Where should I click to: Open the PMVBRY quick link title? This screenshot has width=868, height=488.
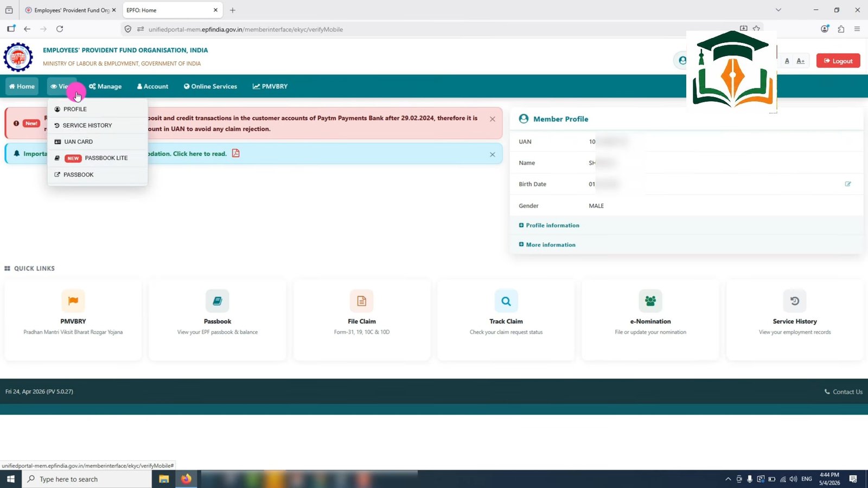coord(73,322)
